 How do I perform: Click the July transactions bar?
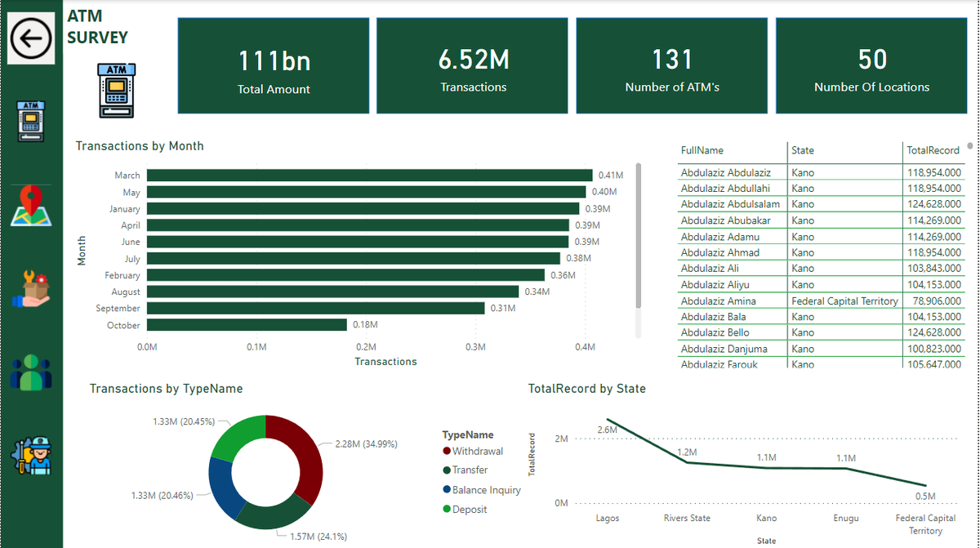354,258
